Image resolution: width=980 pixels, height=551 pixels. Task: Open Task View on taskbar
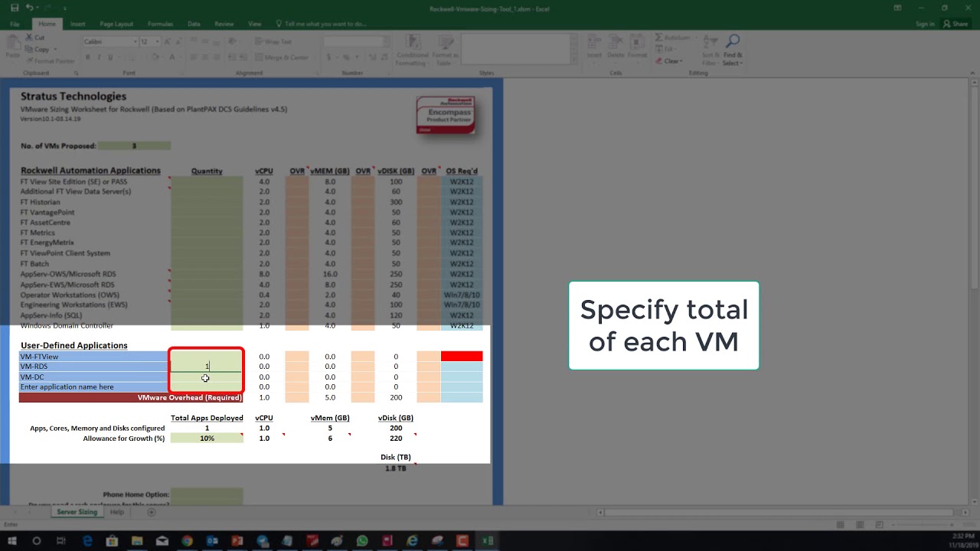point(62,540)
